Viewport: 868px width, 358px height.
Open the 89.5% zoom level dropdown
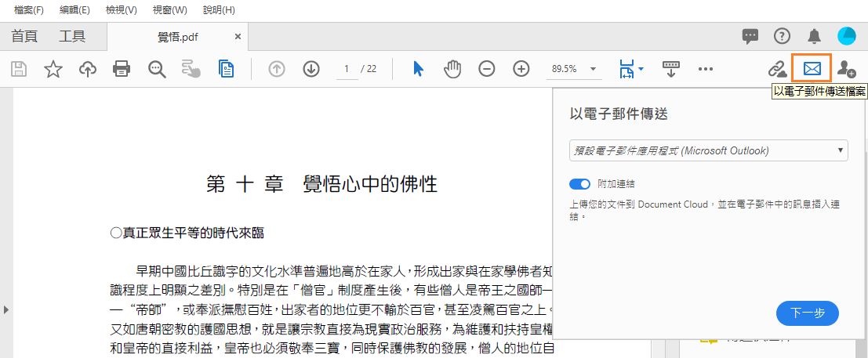click(573, 69)
